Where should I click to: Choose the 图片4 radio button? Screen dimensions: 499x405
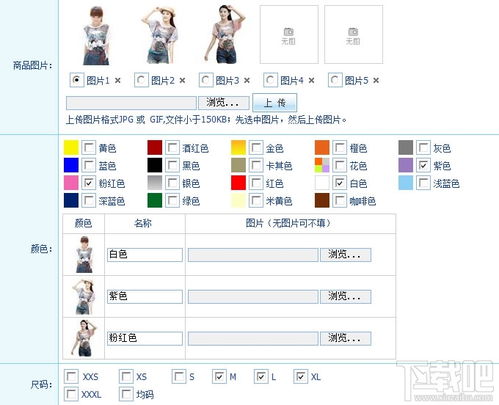270,80
